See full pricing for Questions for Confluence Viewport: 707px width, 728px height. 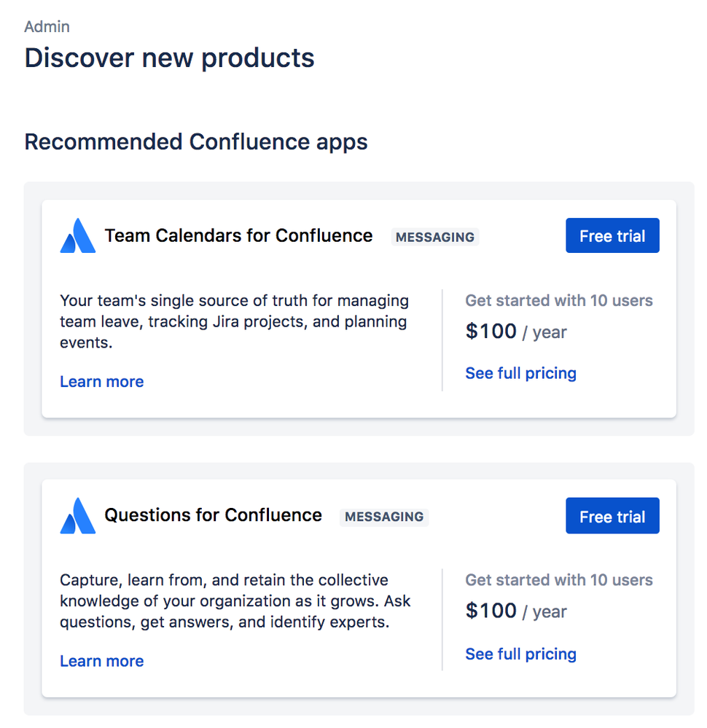coord(520,654)
